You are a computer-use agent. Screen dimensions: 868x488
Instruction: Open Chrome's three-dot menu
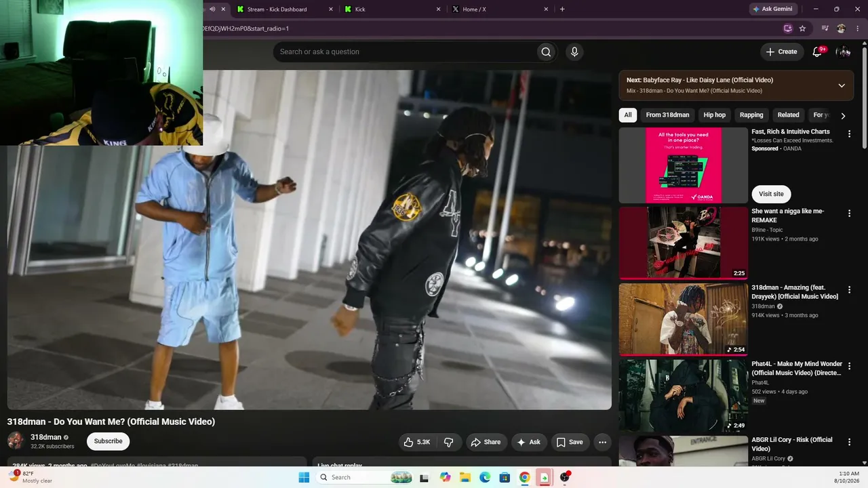(x=859, y=28)
